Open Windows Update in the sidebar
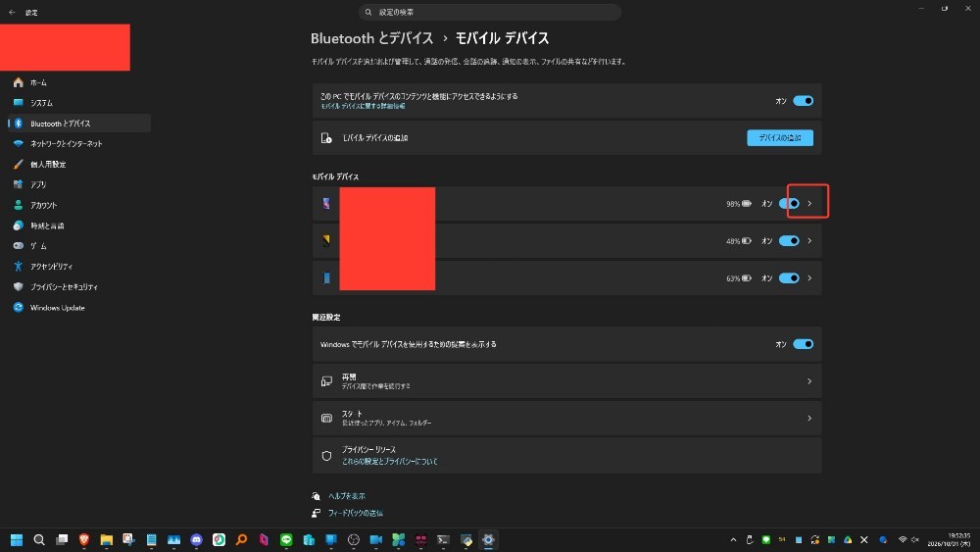 tap(78, 308)
